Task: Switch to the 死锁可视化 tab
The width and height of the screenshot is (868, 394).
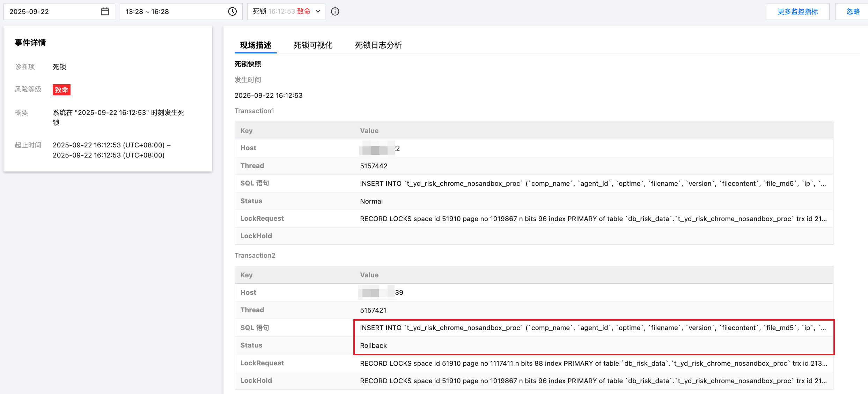Action: coord(313,45)
